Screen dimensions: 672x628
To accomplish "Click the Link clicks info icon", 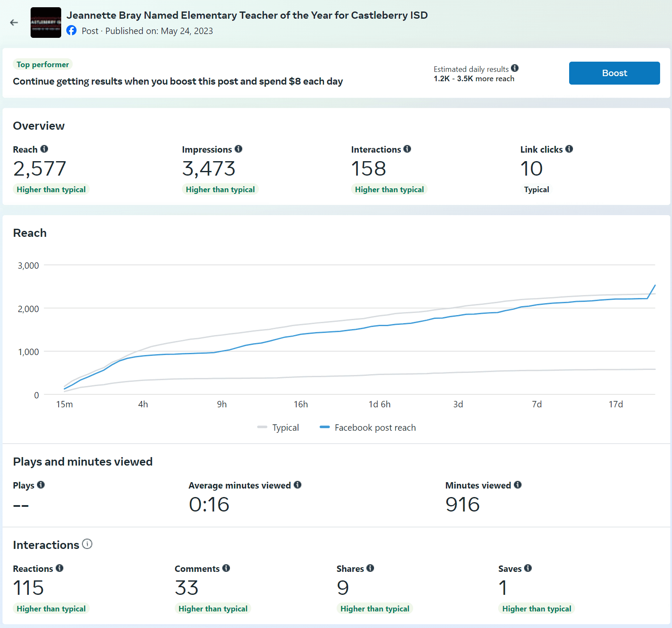I will pos(569,149).
